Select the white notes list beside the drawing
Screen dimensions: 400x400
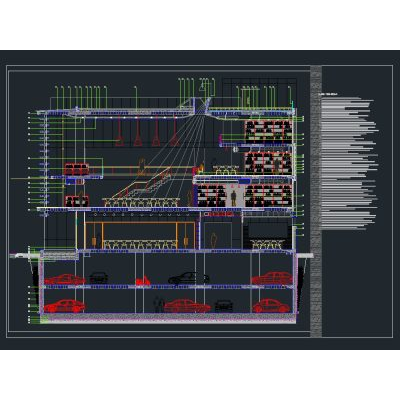[x=349, y=163]
